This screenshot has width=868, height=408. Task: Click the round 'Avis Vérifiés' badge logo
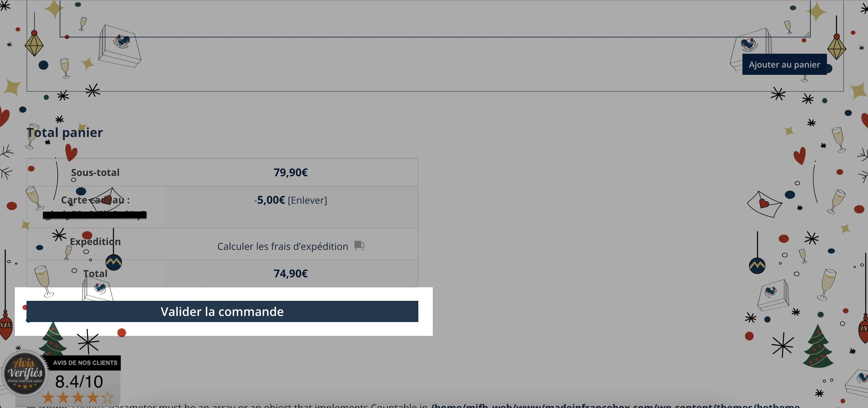click(25, 373)
